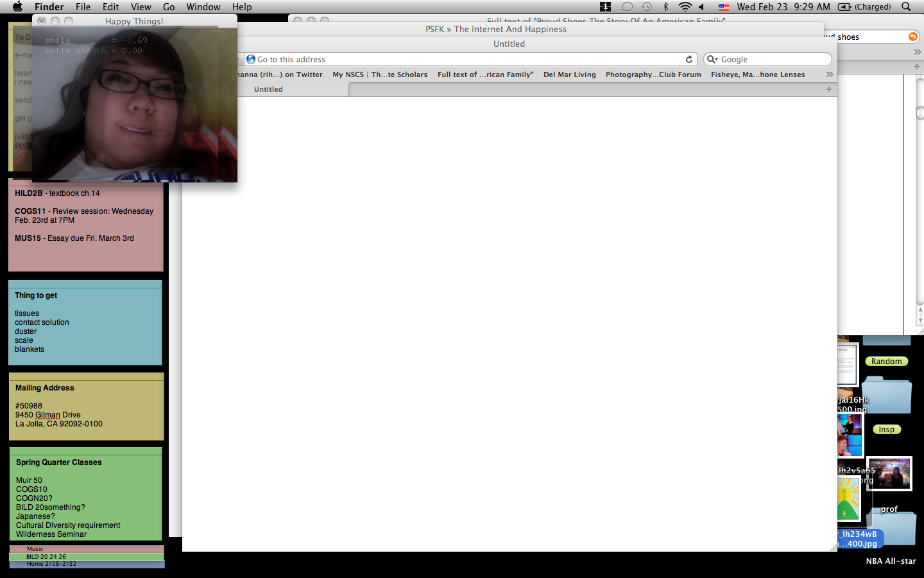Open the Bluetooth menu bar icon
Viewport: 924px width, 578px height.
(x=665, y=6)
